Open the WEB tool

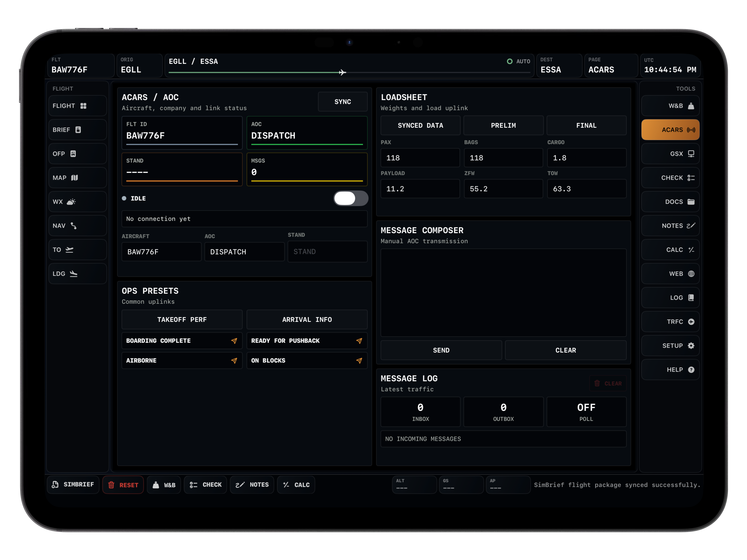[670, 273]
